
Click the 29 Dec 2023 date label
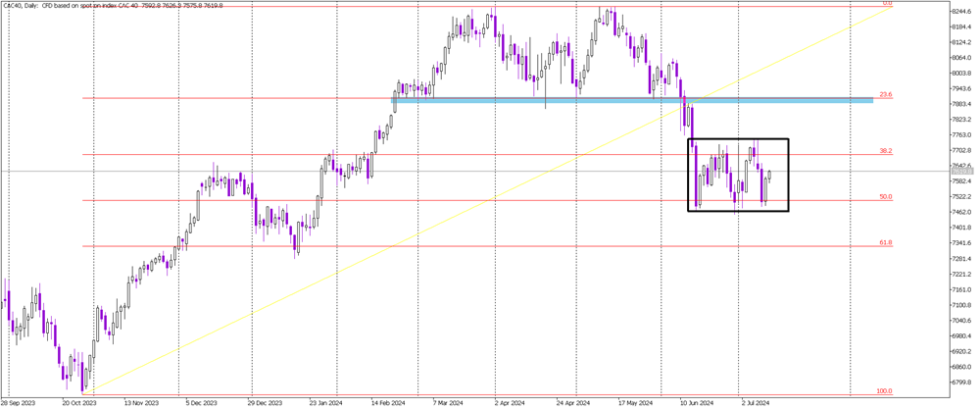pos(265,403)
